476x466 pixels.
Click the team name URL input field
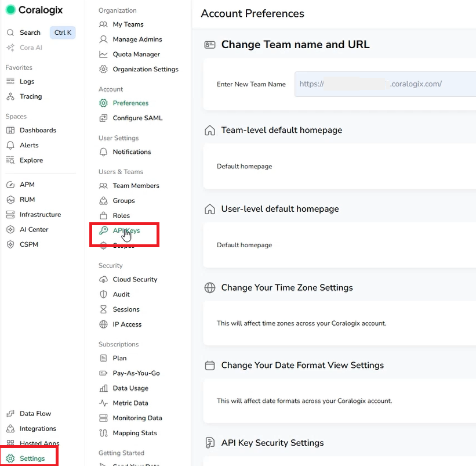tap(385, 84)
